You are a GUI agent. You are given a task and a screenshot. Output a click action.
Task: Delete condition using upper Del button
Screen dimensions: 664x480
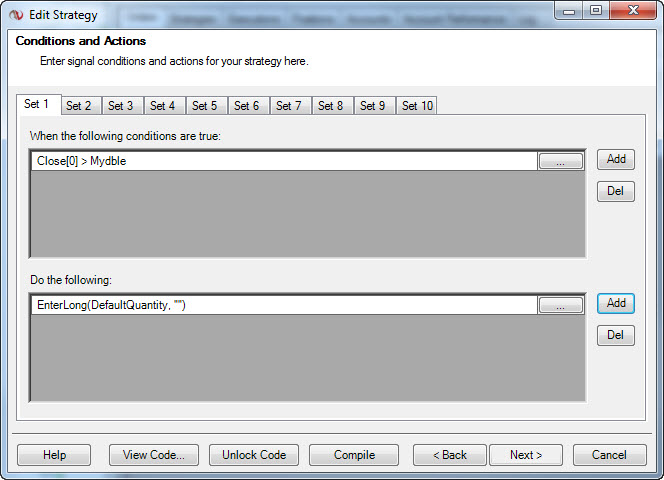(616, 191)
